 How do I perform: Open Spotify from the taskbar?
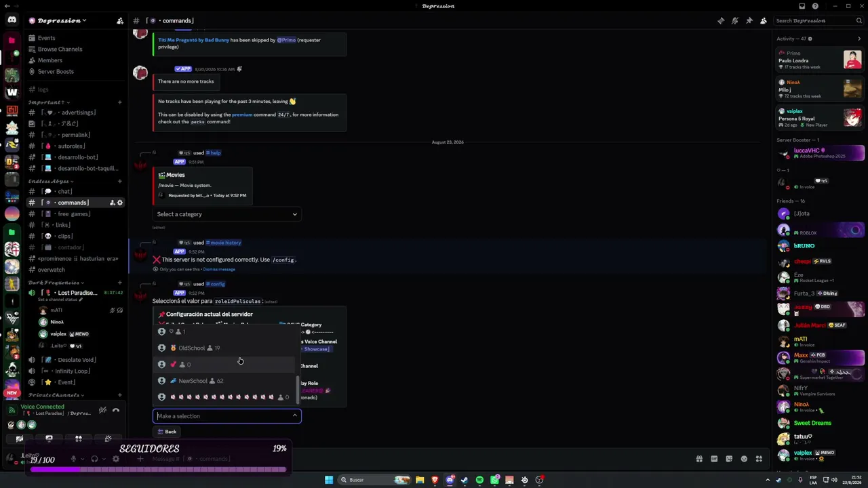479,480
